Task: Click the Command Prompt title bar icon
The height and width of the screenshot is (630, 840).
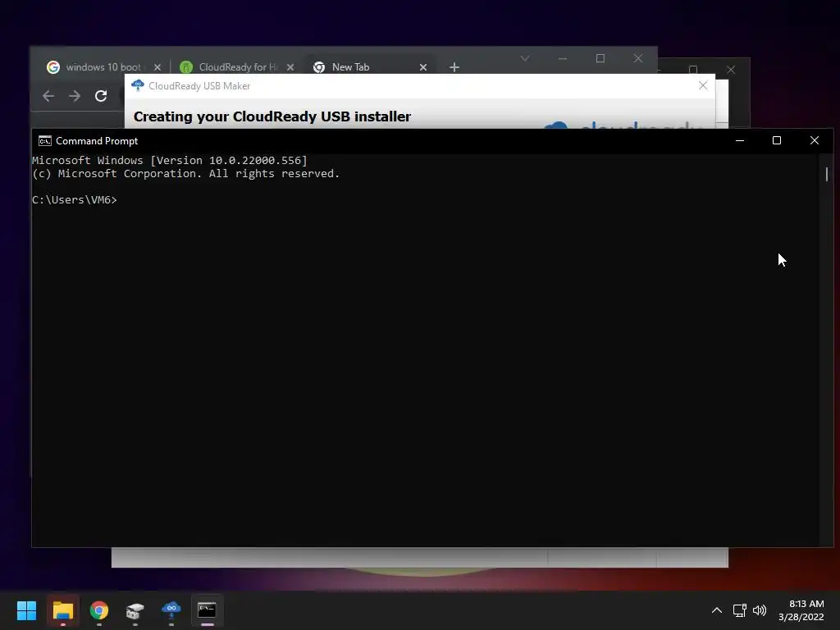Action: coord(45,141)
